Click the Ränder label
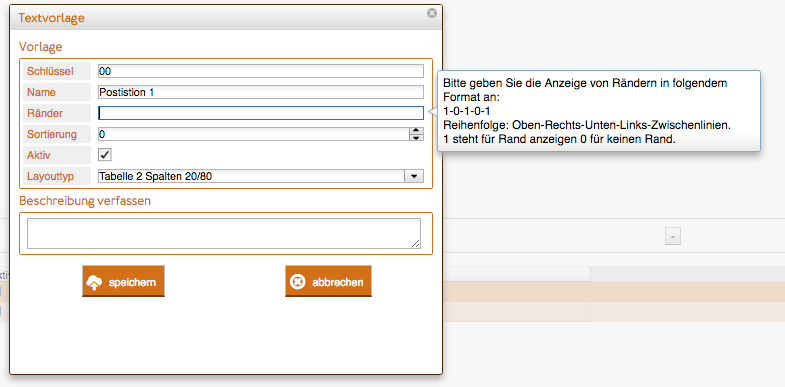Screen dimensions: 785x387 (x=45, y=113)
